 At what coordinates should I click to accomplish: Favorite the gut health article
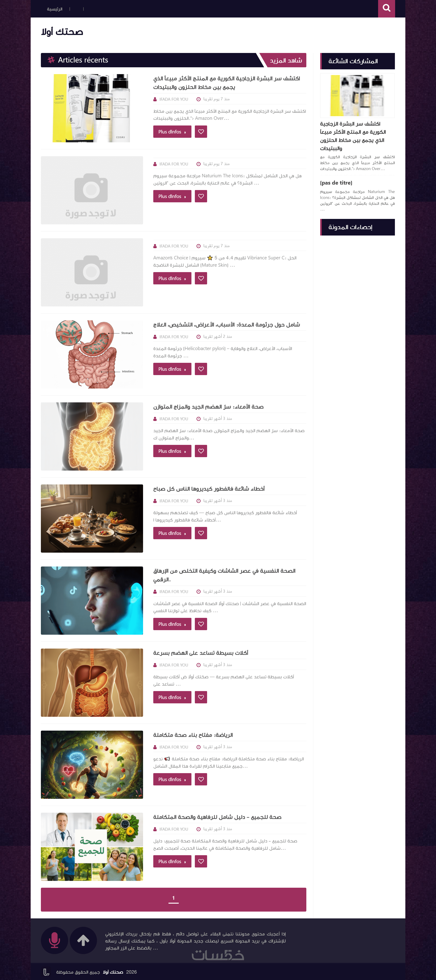(x=201, y=451)
